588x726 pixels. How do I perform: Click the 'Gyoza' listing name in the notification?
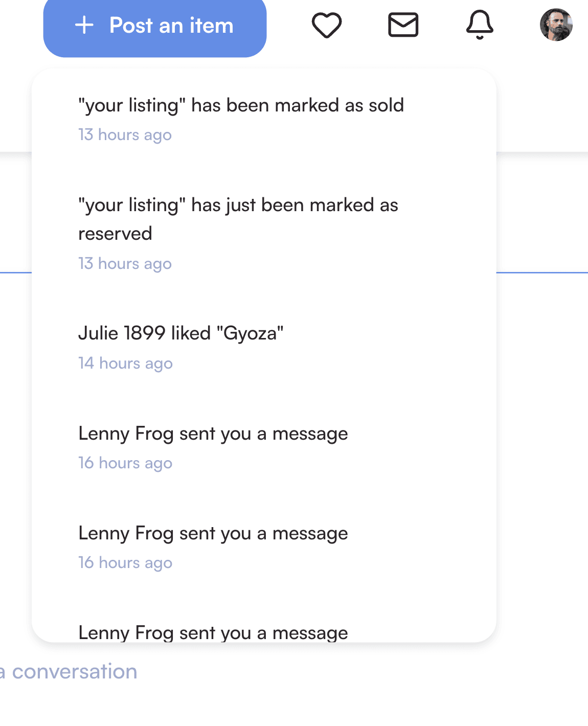pyautogui.click(x=250, y=334)
